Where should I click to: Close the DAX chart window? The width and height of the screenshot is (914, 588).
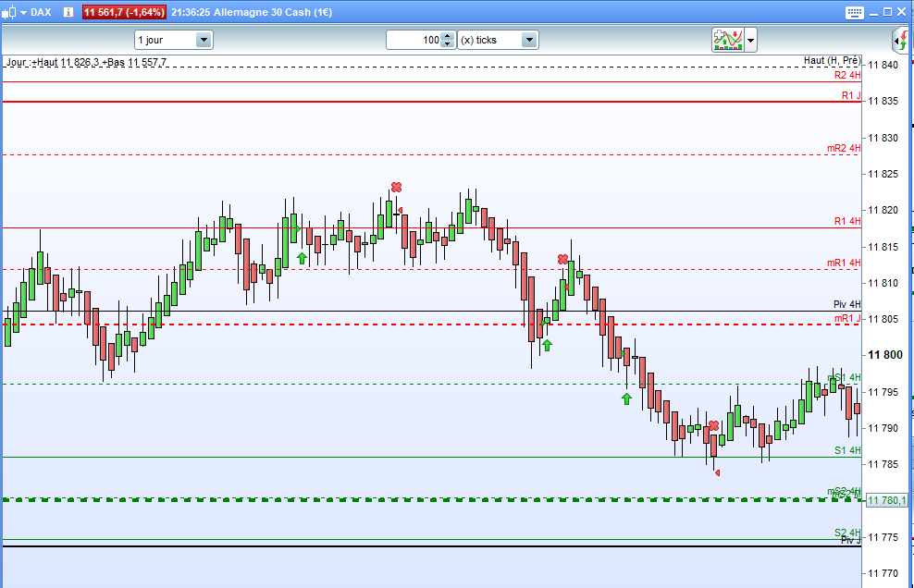pos(901,12)
